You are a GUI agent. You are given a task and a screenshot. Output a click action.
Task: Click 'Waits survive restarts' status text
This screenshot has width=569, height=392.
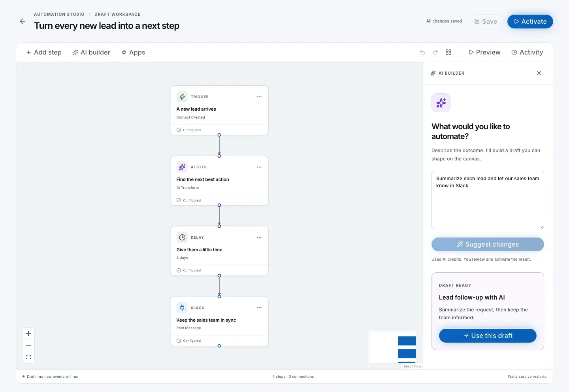click(527, 377)
